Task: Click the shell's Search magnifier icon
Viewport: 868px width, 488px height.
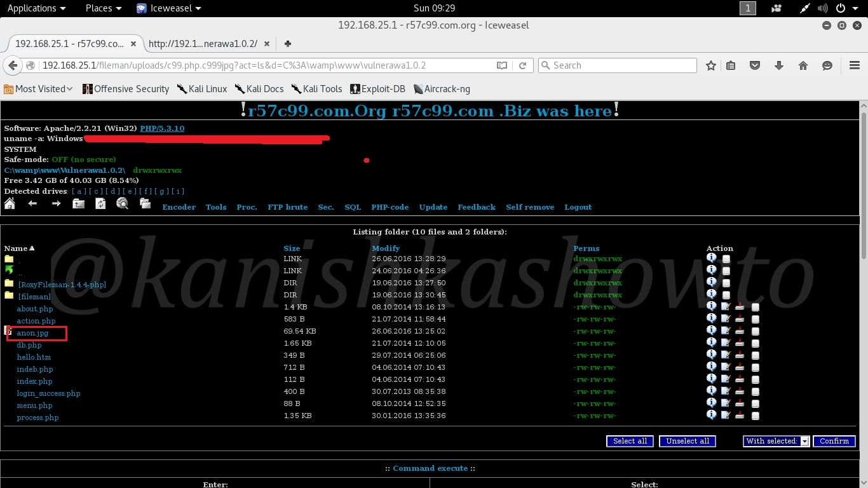Action: (122, 203)
